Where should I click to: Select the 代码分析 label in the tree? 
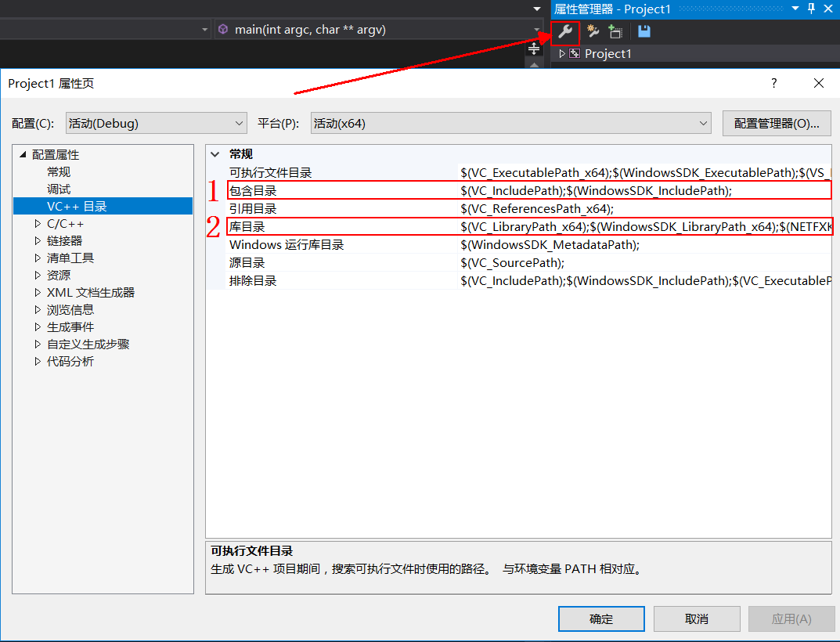point(70,361)
